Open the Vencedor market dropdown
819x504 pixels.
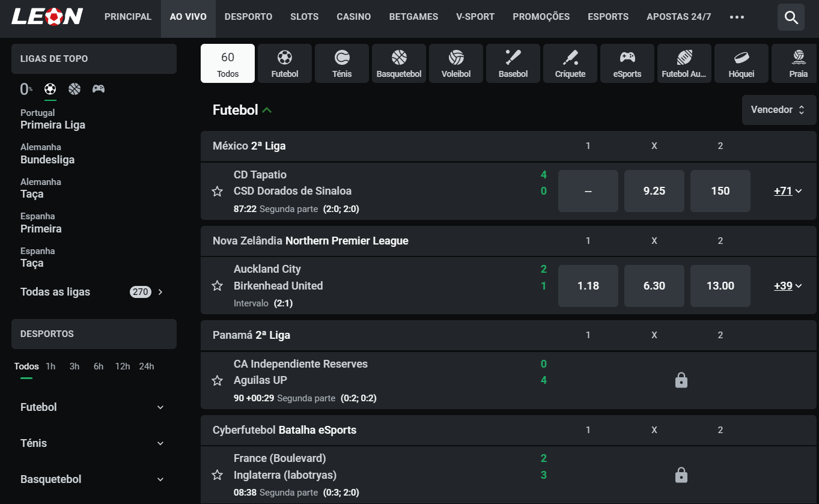[x=779, y=110]
